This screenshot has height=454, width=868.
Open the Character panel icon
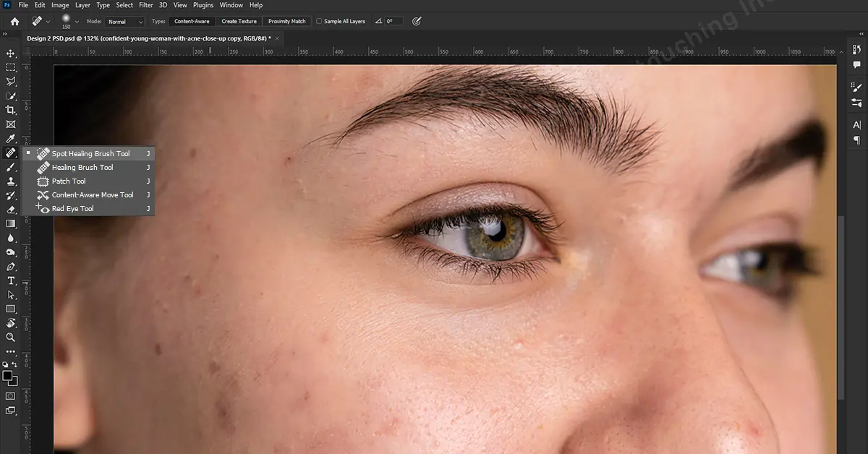pyautogui.click(x=856, y=125)
